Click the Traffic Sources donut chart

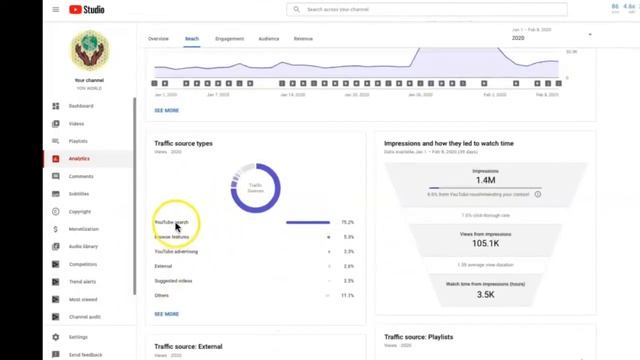click(x=256, y=188)
